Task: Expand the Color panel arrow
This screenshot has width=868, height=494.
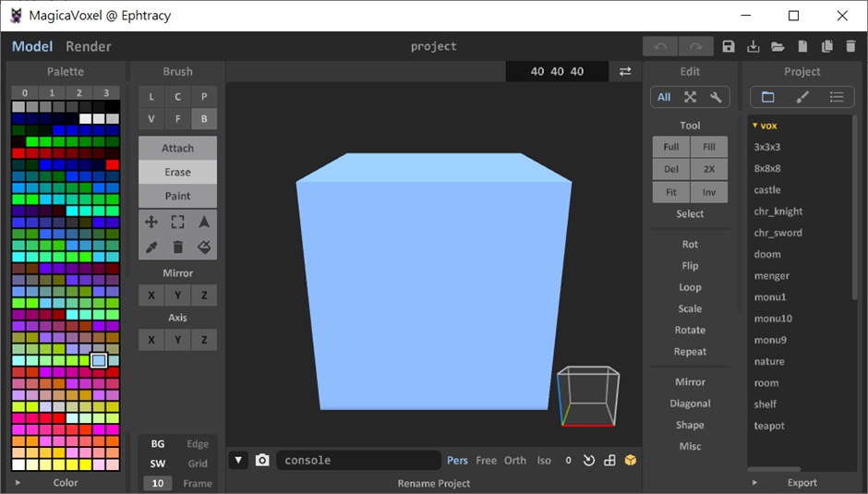Action: pos(18,482)
